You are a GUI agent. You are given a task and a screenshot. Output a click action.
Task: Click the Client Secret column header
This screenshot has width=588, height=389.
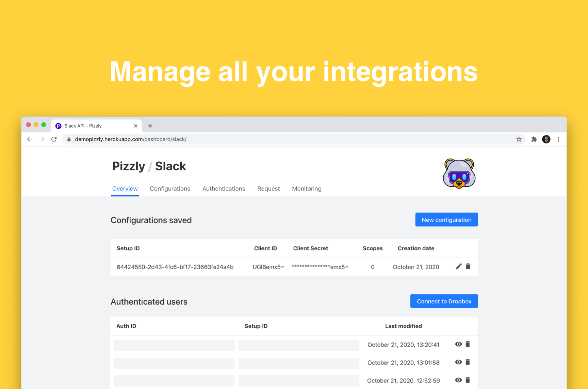(311, 248)
